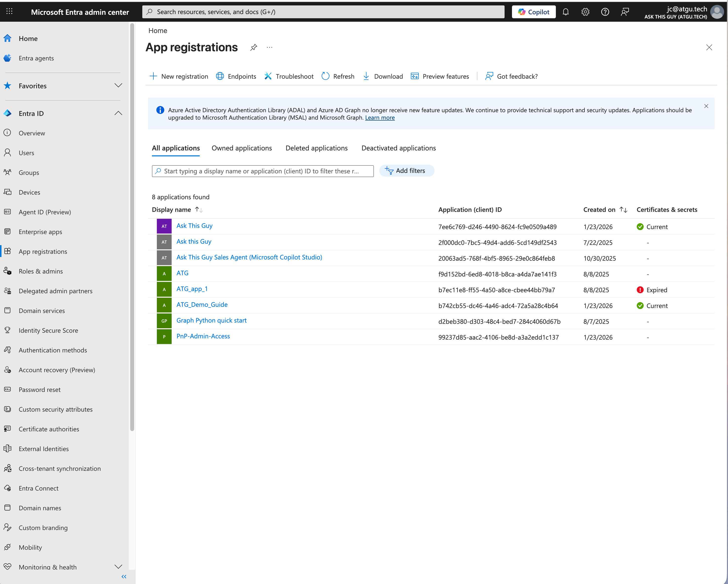728x584 pixels.
Task: Open the settings gear
Action: tap(585, 12)
